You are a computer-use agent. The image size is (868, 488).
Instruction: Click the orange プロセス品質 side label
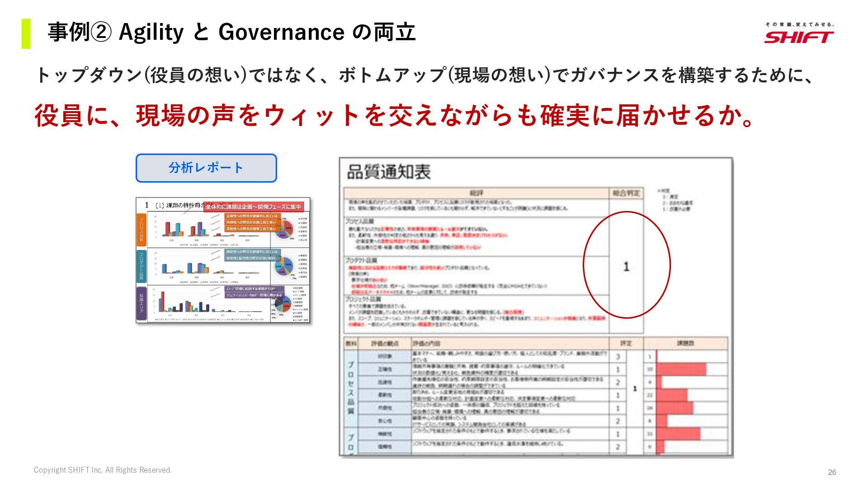pyautogui.click(x=142, y=230)
